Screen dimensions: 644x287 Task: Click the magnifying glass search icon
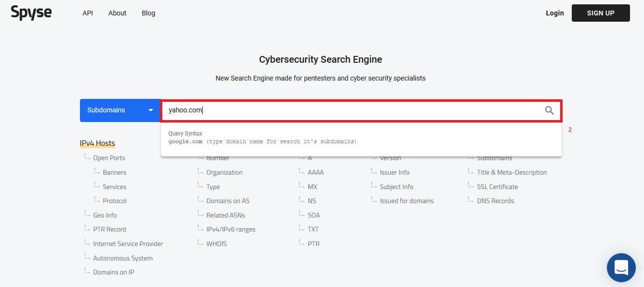[x=549, y=110]
